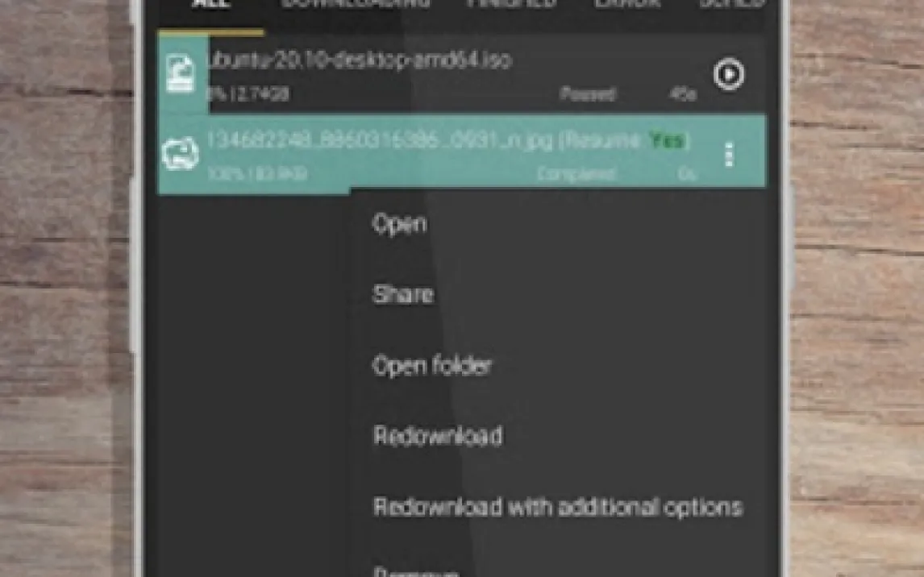Resume the paused ubuntu ISO download
This screenshot has width=924, height=577.
[x=729, y=75]
